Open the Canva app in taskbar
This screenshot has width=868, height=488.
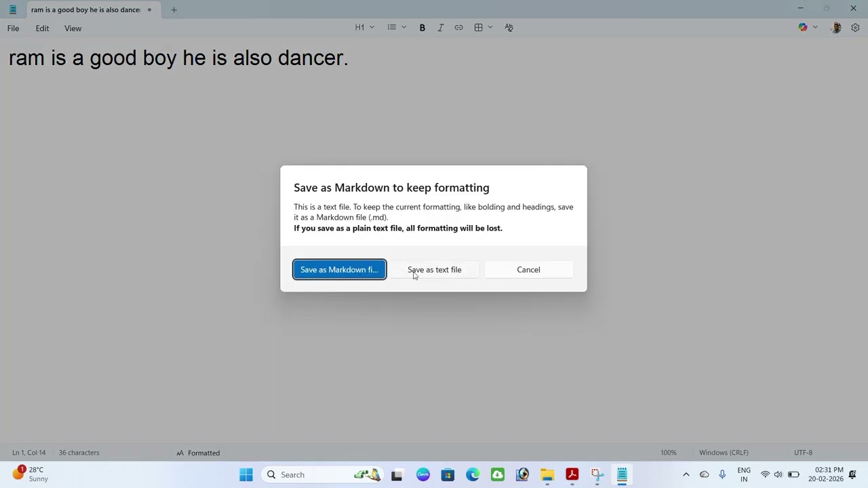[x=423, y=474]
